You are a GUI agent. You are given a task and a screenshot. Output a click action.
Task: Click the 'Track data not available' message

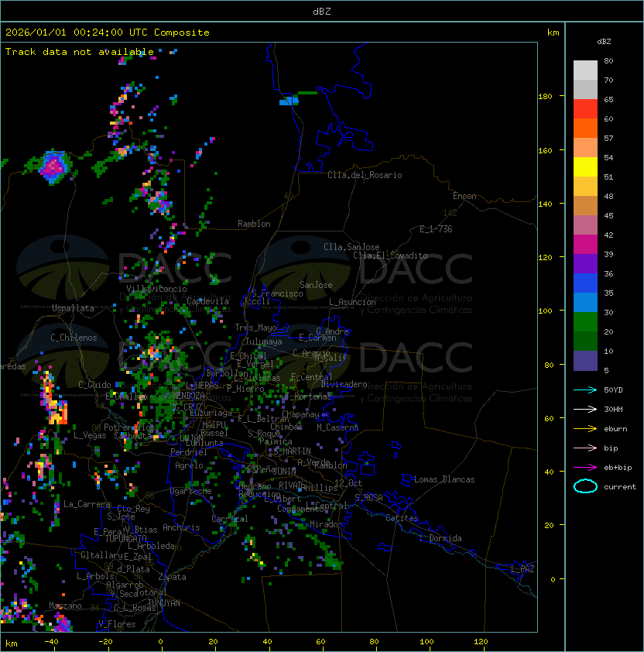pyautogui.click(x=80, y=52)
